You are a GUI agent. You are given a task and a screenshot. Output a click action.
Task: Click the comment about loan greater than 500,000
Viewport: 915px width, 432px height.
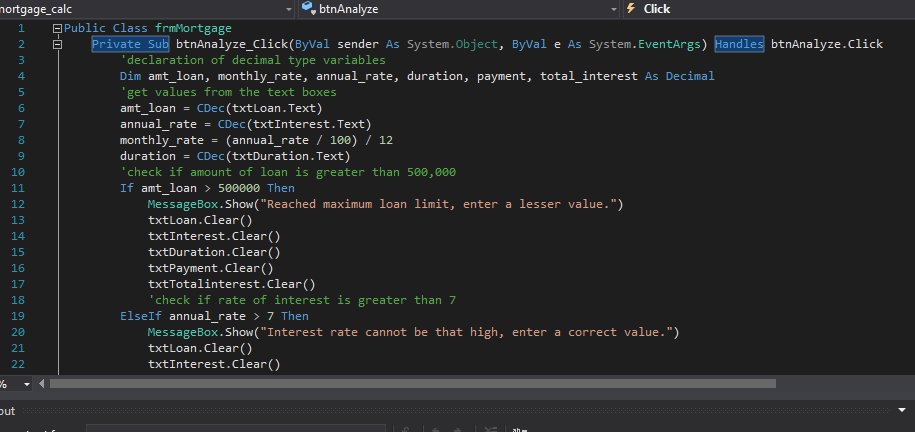coord(288,172)
